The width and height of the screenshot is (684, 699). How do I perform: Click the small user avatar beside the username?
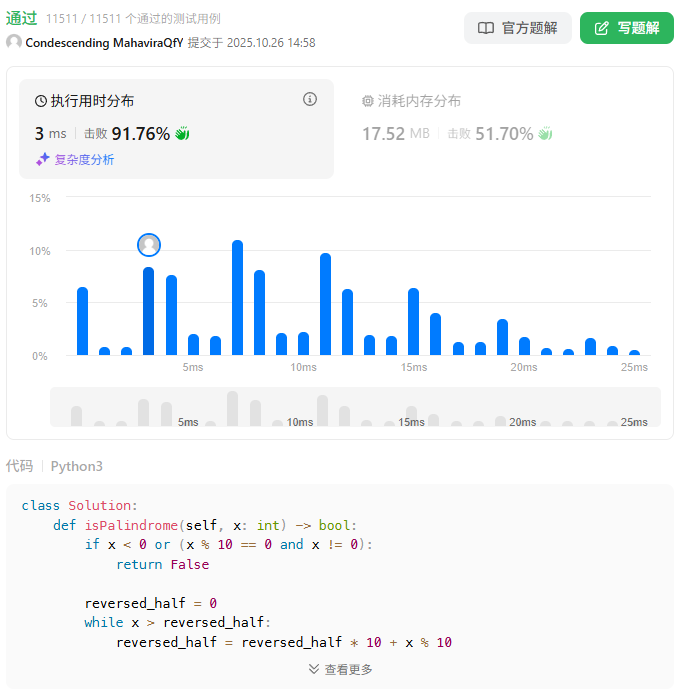tap(14, 43)
